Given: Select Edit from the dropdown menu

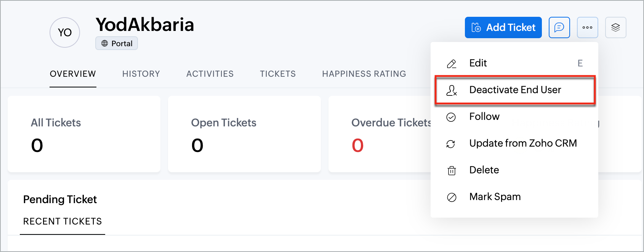Looking at the screenshot, I should (478, 63).
